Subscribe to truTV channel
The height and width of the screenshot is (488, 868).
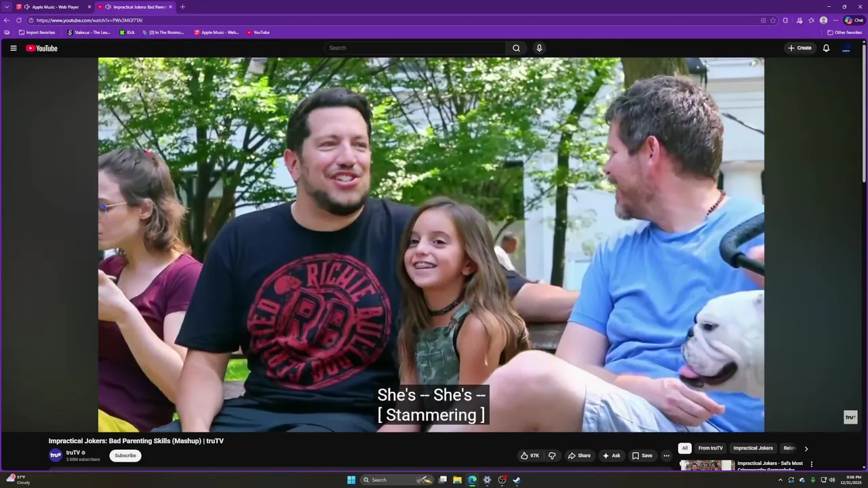point(125,455)
